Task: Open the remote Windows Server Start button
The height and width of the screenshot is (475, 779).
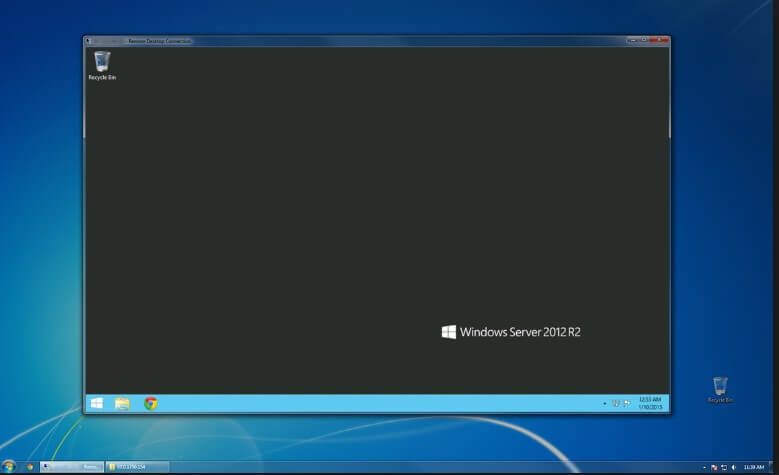Action: pos(97,403)
